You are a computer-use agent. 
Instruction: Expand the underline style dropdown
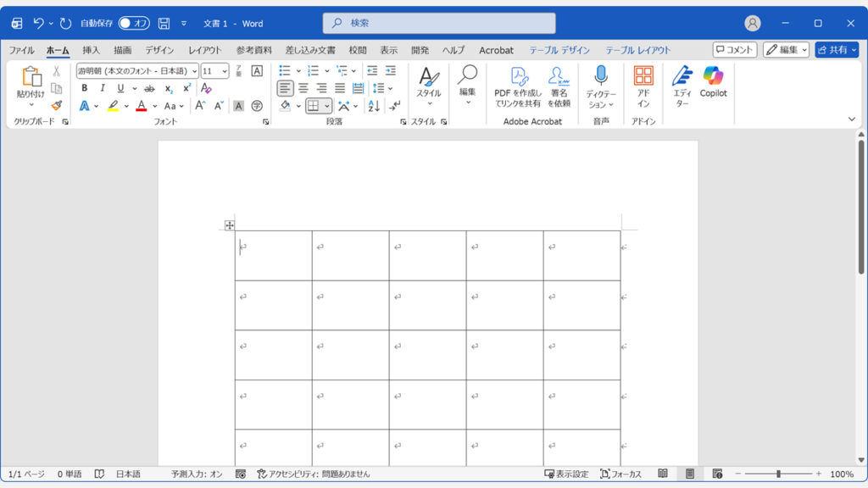click(134, 88)
